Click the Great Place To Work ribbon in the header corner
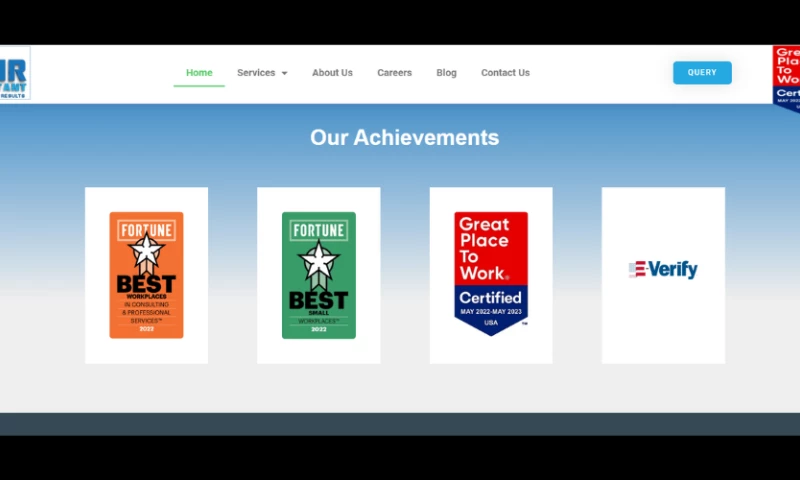Screen dimensions: 800x480 [786, 75]
